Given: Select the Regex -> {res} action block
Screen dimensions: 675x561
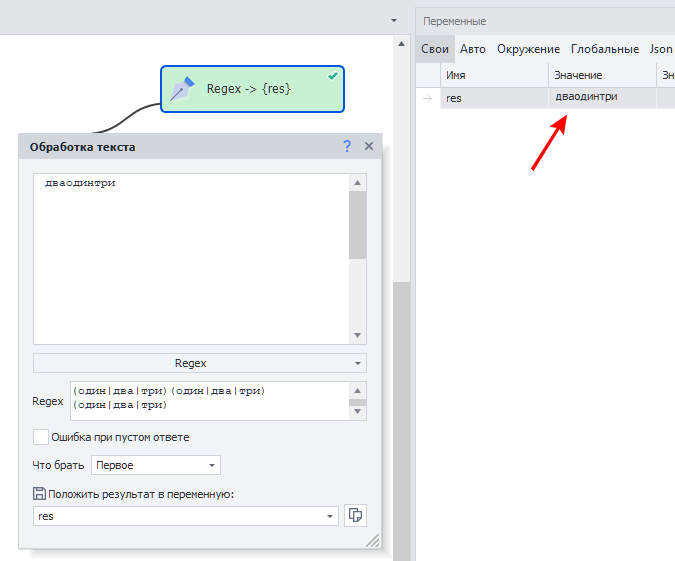Looking at the screenshot, I should 252,89.
